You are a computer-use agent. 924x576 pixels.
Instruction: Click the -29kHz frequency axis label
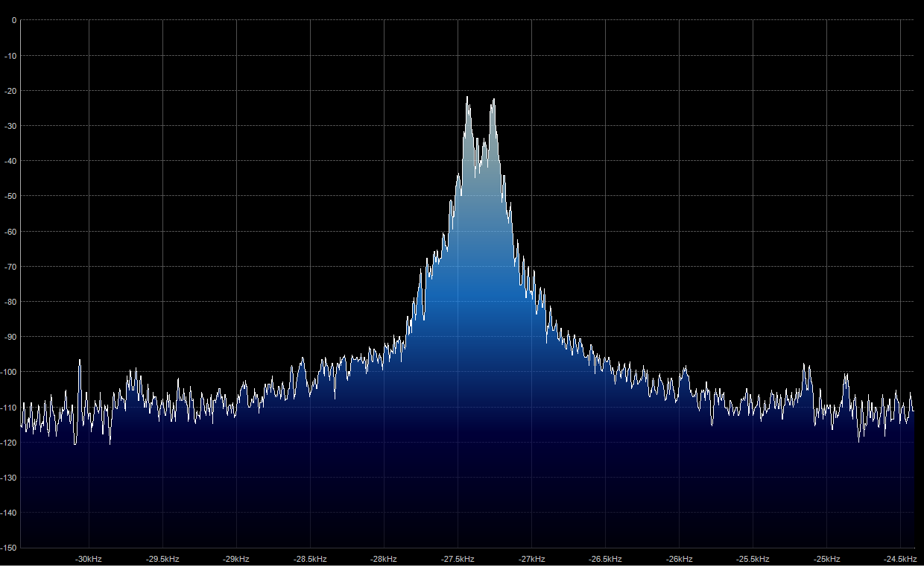point(236,559)
